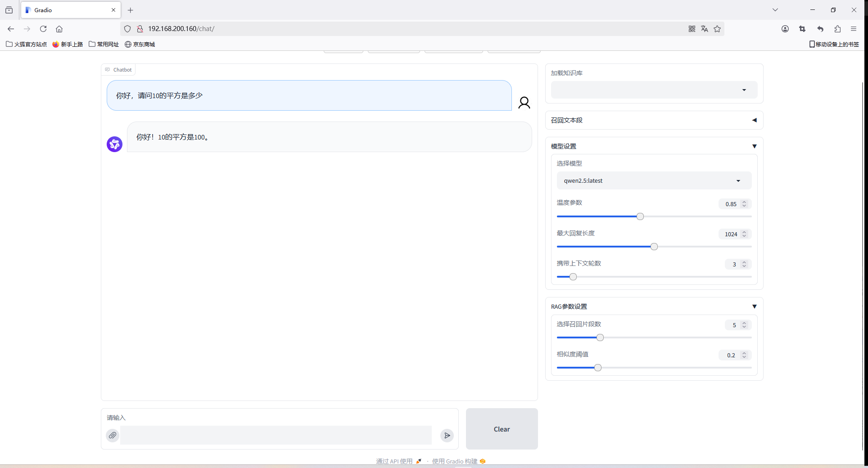Open the 新手上路 bookmark
Screen dimensions: 868x468
pos(68,44)
